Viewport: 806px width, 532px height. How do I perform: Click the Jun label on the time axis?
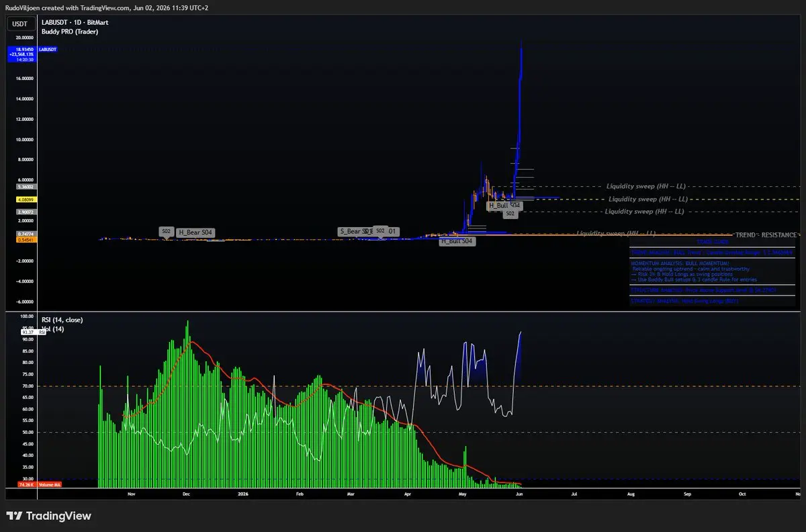[x=520, y=494]
